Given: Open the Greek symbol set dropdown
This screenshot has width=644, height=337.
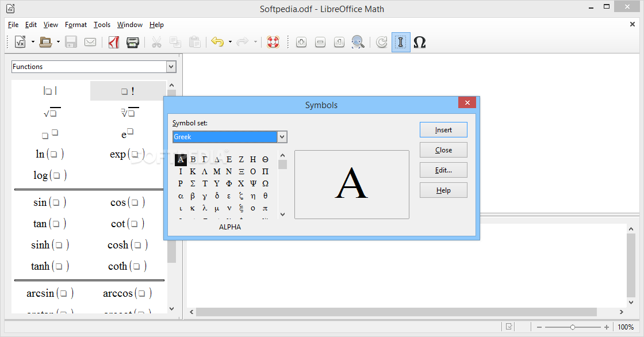Looking at the screenshot, I should [x=282, y=137].
